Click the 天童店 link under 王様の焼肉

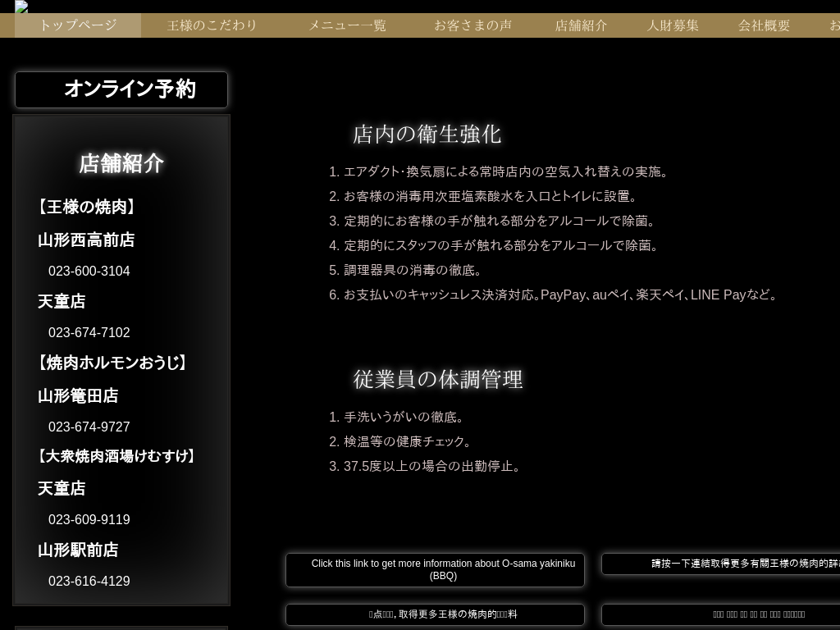pyautogui.click(x=62, y=302)
